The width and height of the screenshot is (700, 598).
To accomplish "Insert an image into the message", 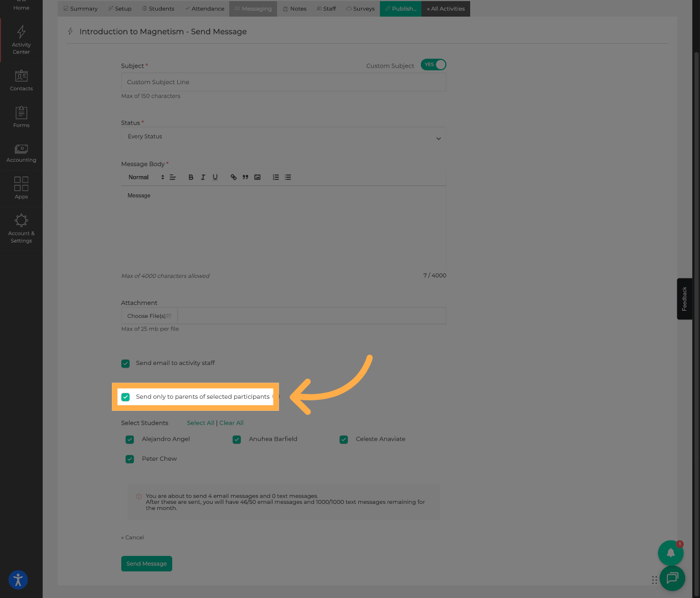I will pyautogui.click(x=257, y=177).
